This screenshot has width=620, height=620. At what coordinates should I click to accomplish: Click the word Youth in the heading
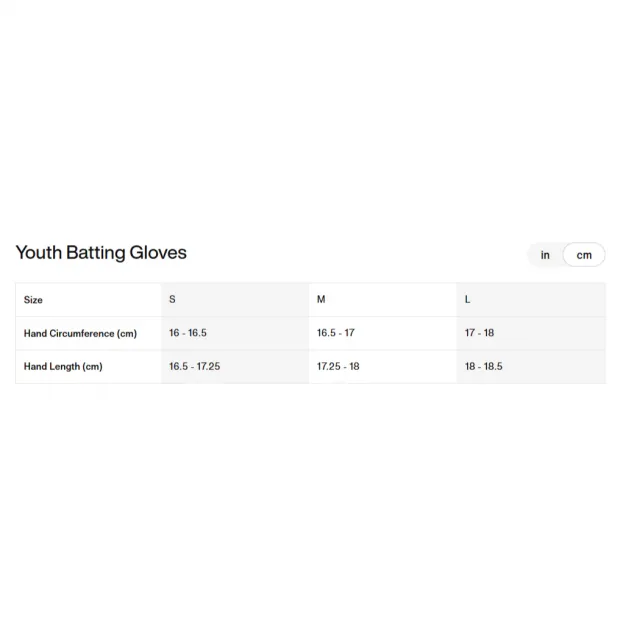38,252
